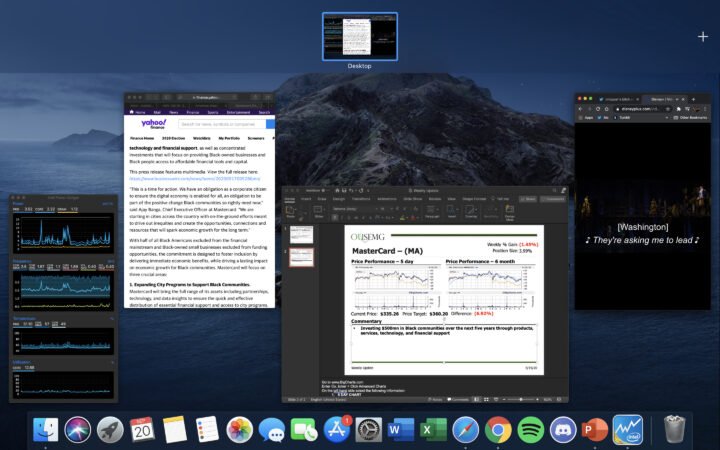The height and width of the screenshot is (450, 720).
Task: Click Share button in PowerPoint
Action: pos(528,199)
